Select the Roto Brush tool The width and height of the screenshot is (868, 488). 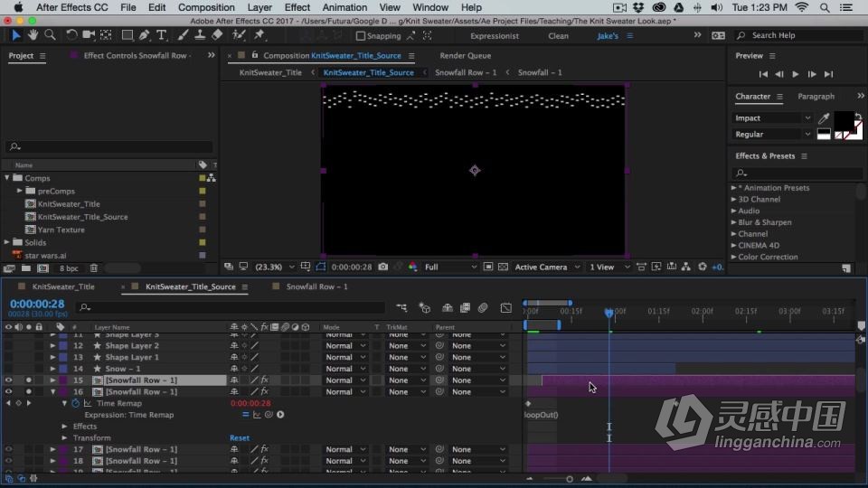239,35
